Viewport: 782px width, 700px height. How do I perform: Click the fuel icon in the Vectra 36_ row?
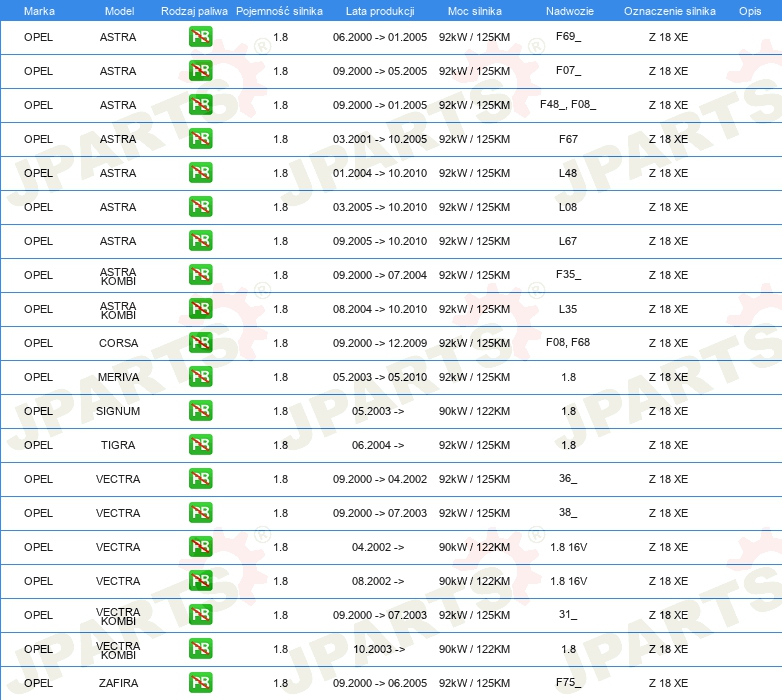click(x=200, y=479)
